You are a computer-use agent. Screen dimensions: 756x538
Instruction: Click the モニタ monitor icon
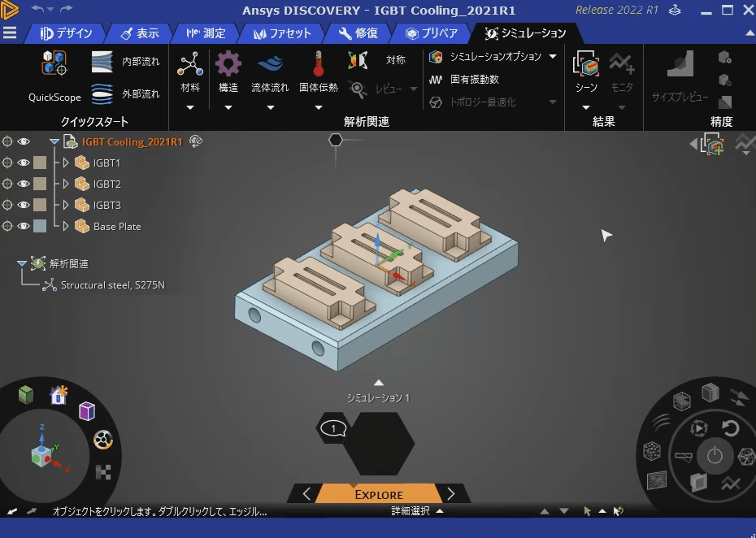point(622,63)
